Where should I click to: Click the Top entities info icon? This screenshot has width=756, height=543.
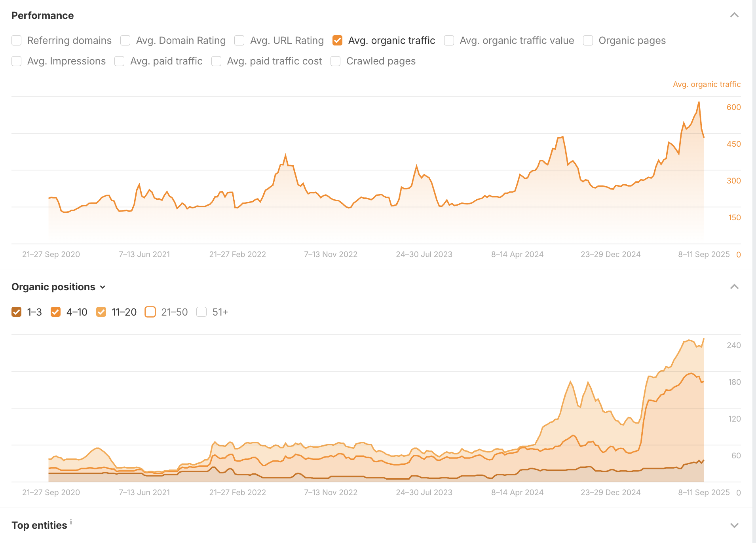click(x=71, y=522)
